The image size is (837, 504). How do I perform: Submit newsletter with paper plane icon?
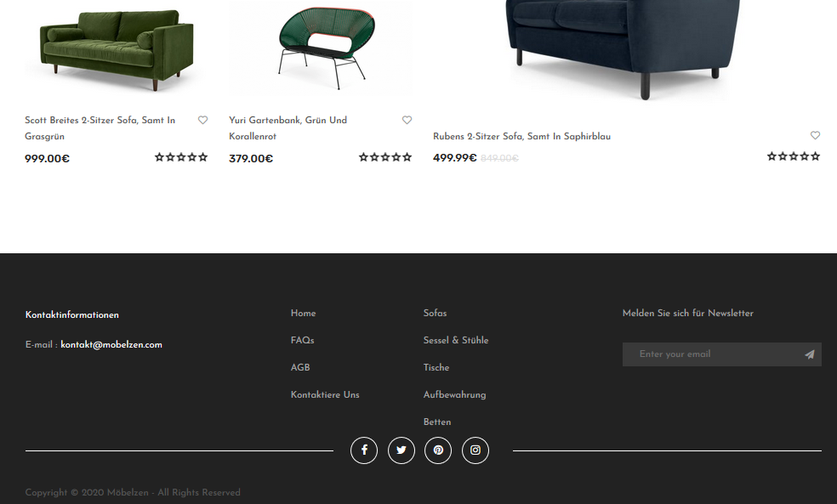(x=810, y=354)
